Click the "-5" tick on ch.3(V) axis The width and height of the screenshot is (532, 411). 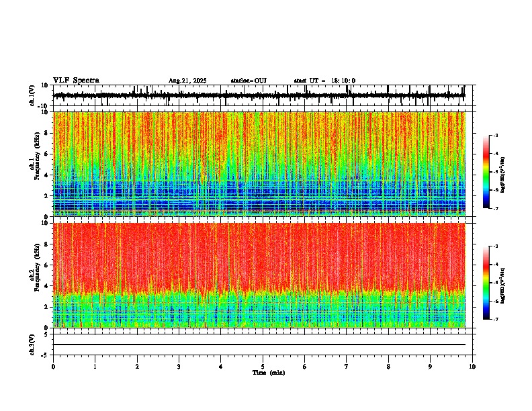45,355
